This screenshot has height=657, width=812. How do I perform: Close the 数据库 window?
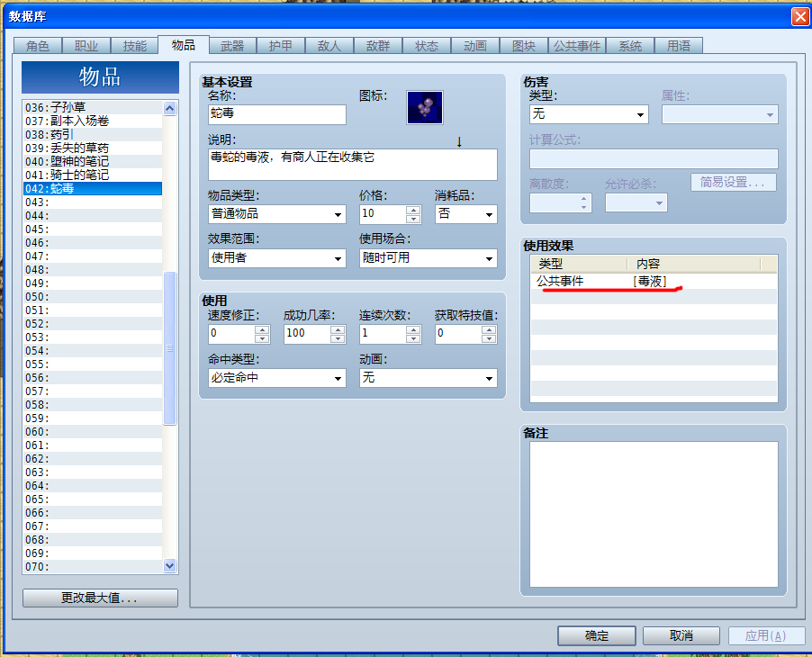(x=800, y=16)
